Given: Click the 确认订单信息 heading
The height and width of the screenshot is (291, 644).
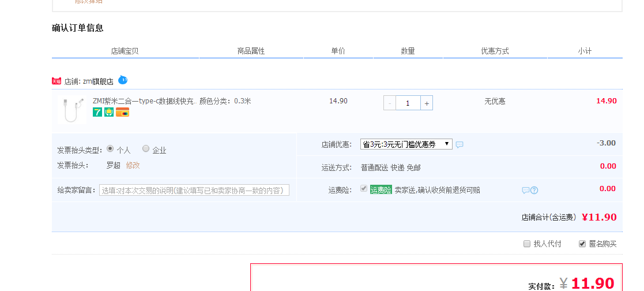Looking at the screenshot, I should (x=78, y=28).
